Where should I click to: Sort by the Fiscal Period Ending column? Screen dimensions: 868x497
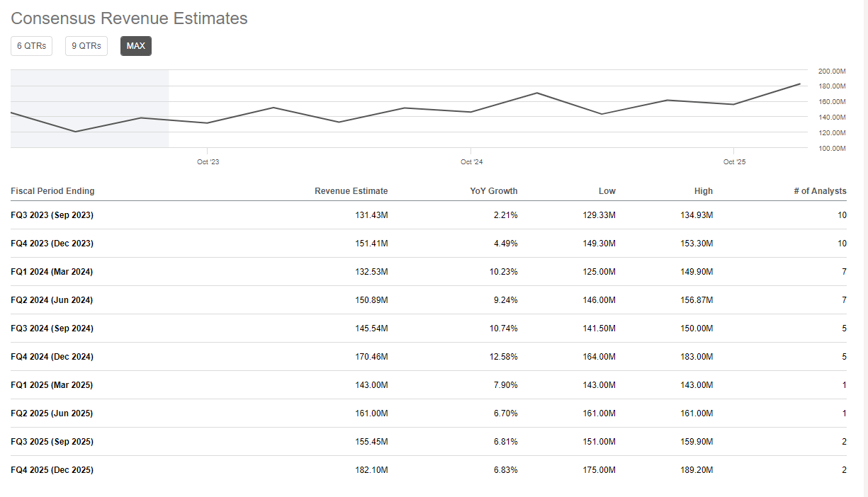(53, 191)
